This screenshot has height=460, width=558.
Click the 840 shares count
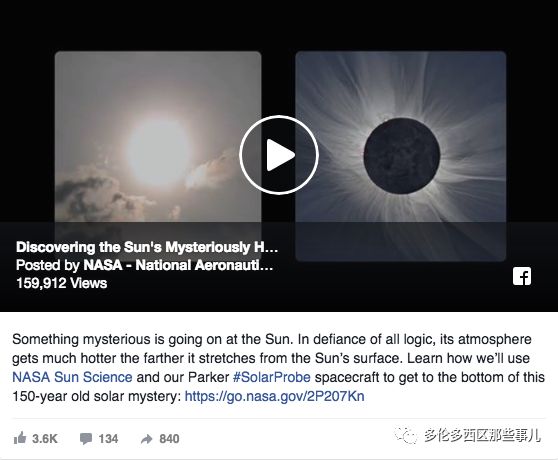(x=169, y=439)
